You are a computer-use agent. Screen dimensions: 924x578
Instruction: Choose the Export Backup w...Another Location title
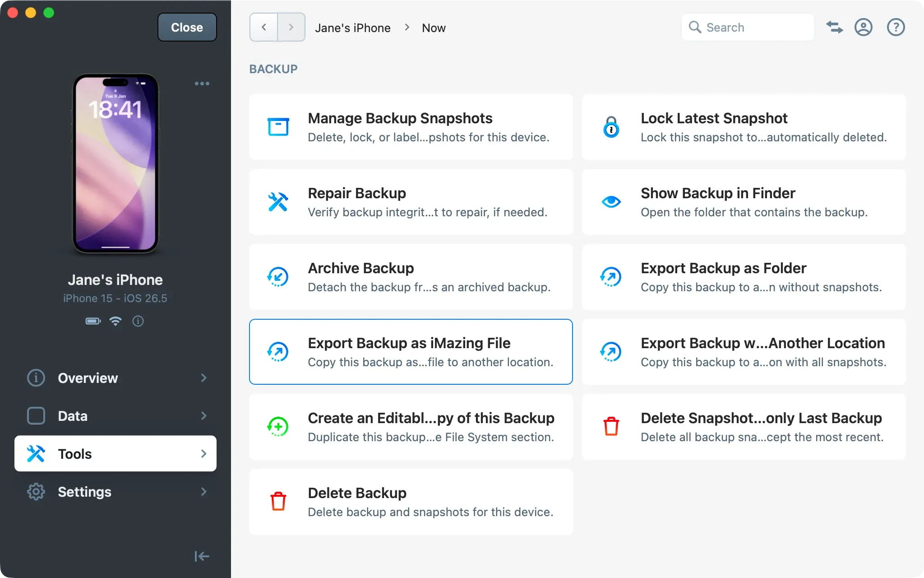[x=763, y=343]
